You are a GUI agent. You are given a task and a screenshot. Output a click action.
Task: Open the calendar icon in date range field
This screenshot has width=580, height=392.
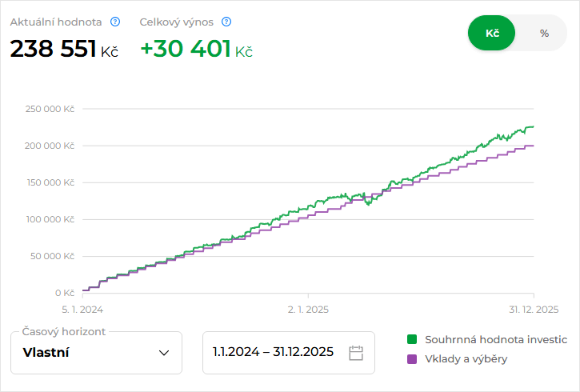(x=356, y=353)
